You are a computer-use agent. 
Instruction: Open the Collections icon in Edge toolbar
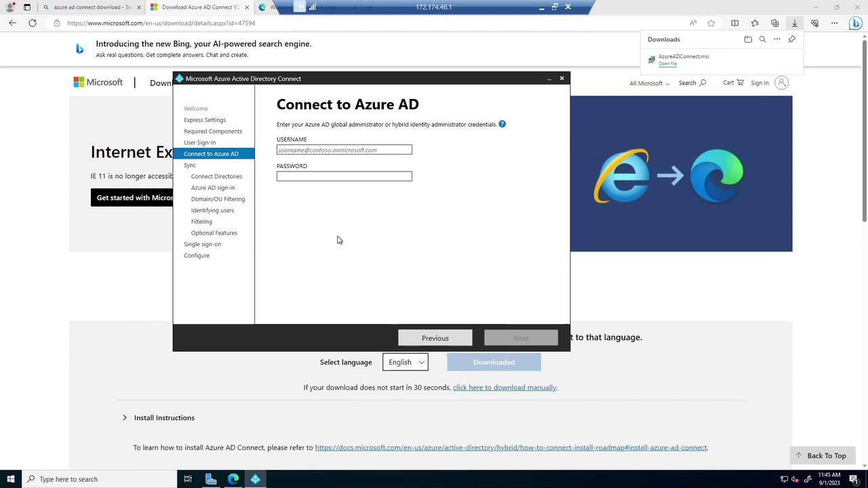774,23
